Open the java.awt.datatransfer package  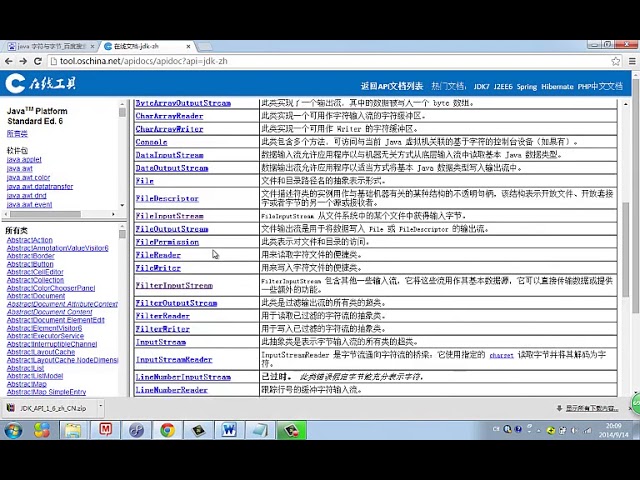click(40, 187)
